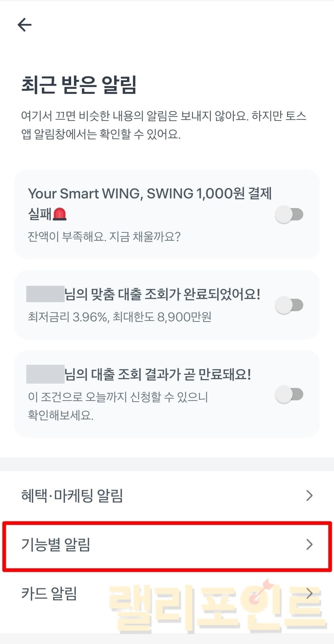Open the 혜택·마케팅 알림 menu label
Viewport: 334px width, 644px height.
click(x=72, y=495)
